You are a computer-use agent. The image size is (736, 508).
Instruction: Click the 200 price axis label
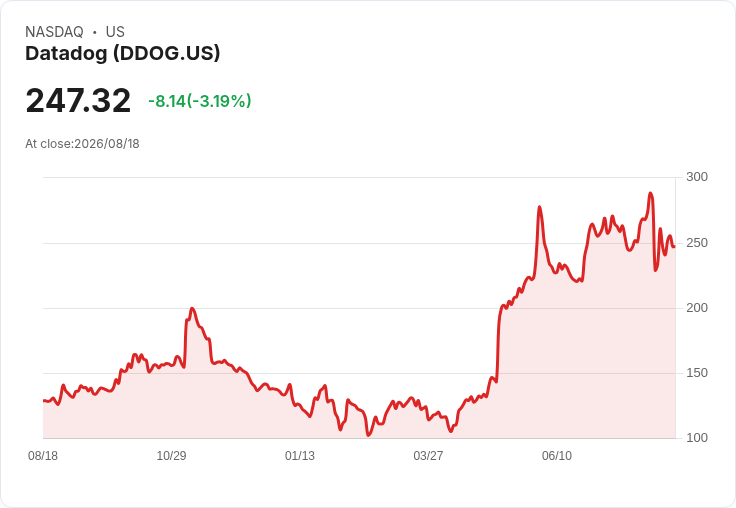(697, 308)
